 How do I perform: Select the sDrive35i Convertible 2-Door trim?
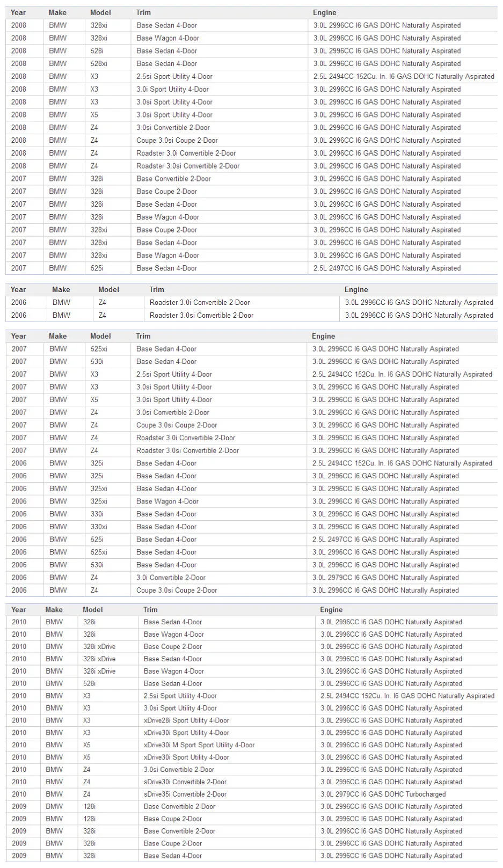(x=185, y=794)
